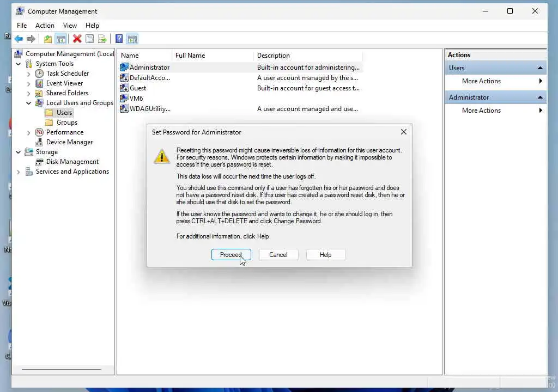
Task: Go back with the toolbar Back arrow
Action: pyautogui.click(x=19, y=39)
